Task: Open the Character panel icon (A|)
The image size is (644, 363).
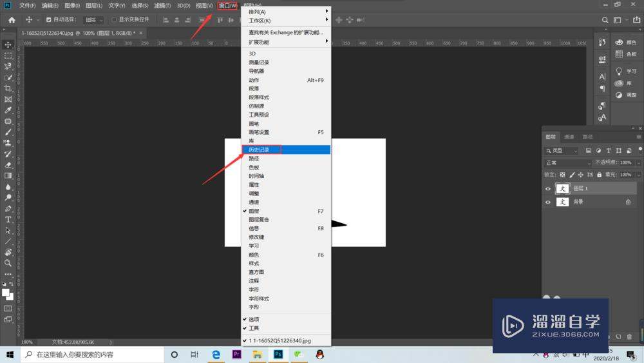Action: 602,77
